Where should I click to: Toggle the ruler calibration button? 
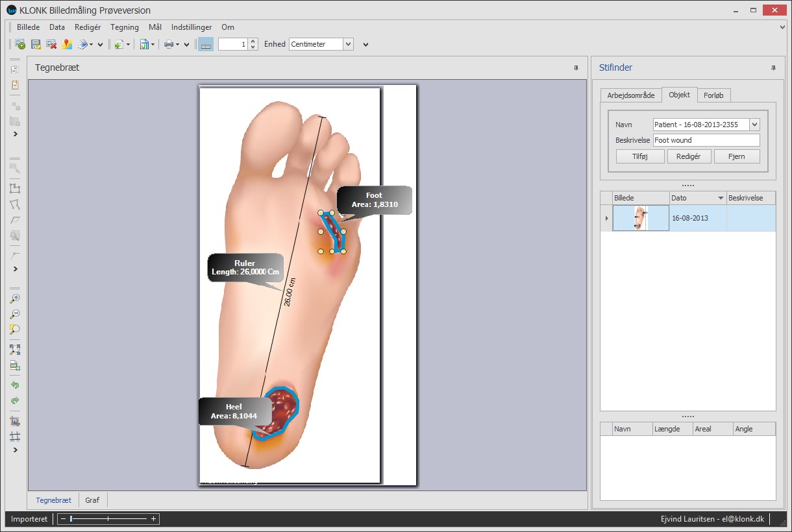point(205,44)
